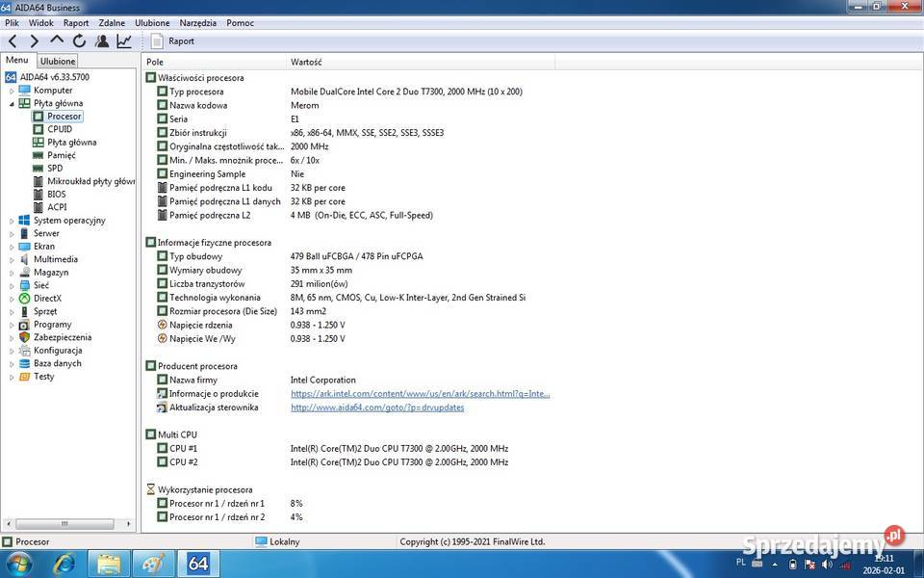Open the Intel ark processor info link

tap(421, 393)
